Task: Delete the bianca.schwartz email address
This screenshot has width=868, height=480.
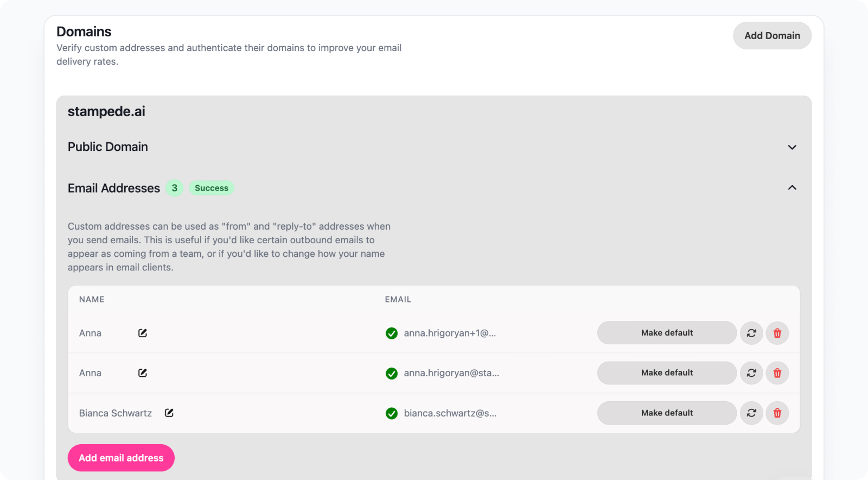Action: [777, 413]
